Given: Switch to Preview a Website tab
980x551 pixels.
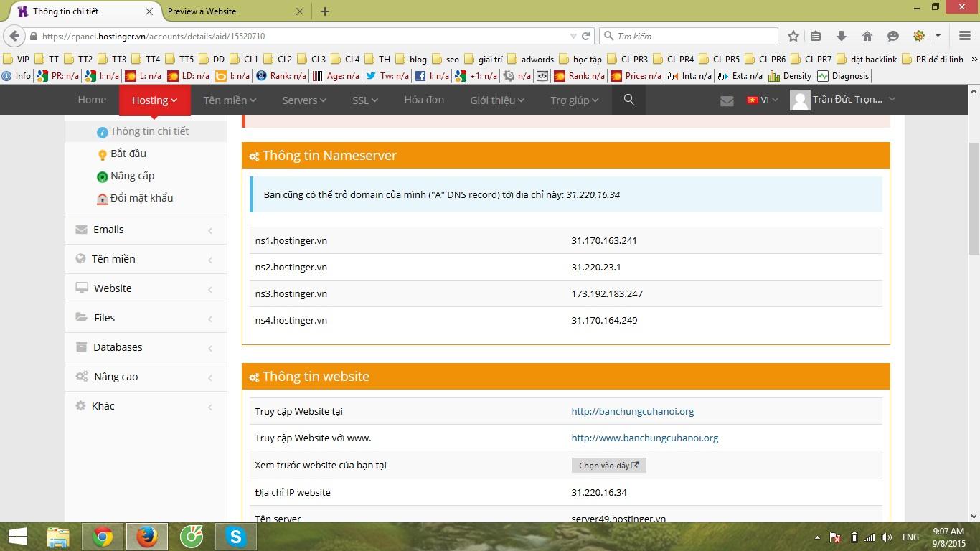Looking at the screenshot, I should [x=235, y=11].
